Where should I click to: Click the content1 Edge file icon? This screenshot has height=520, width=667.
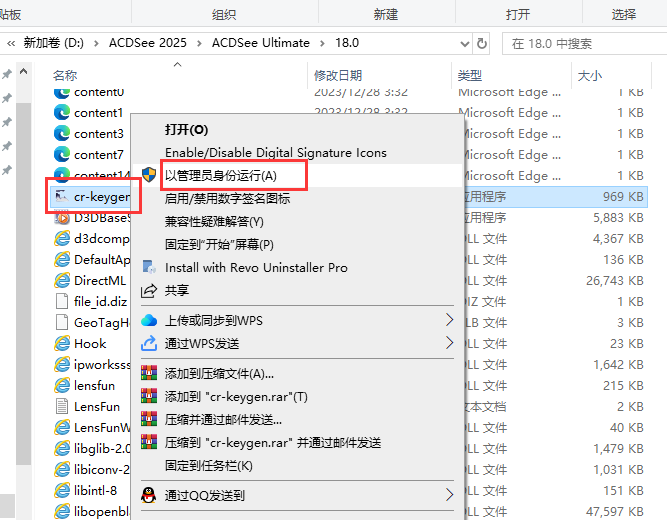point(62,113)
